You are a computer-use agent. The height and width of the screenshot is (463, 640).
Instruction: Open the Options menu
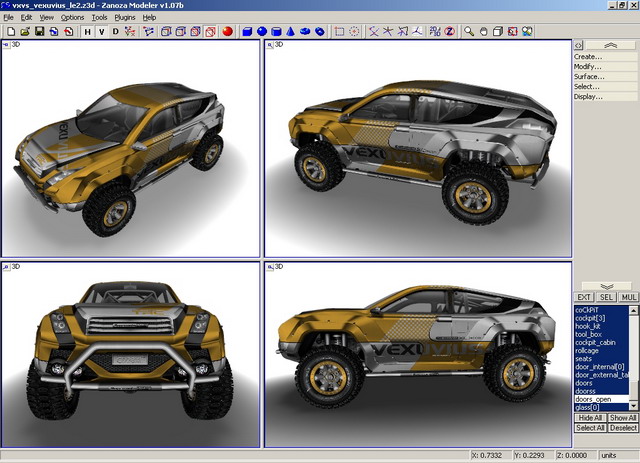click(x=72, y=18)
